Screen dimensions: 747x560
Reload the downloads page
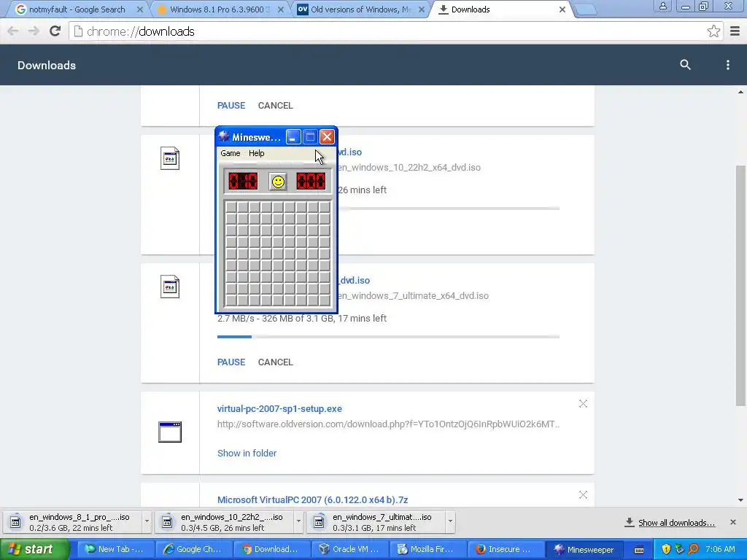pyautogui.click(x=55, y=31)
